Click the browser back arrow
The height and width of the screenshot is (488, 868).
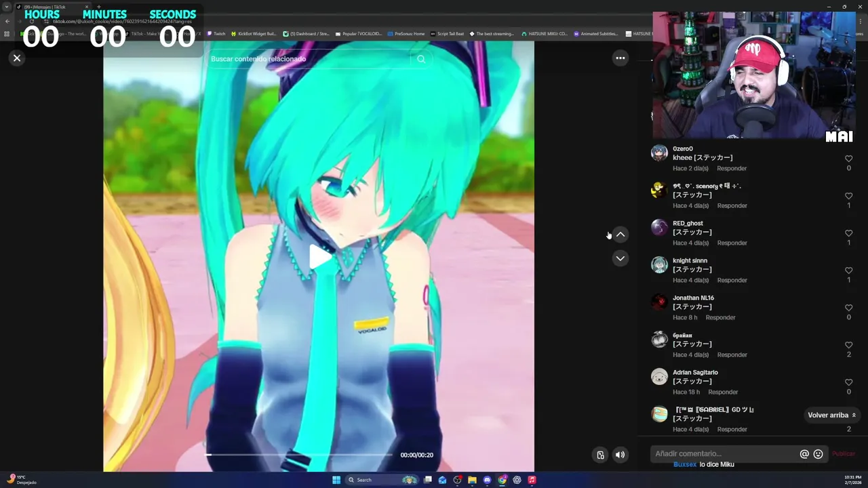(x=7, y=21)
